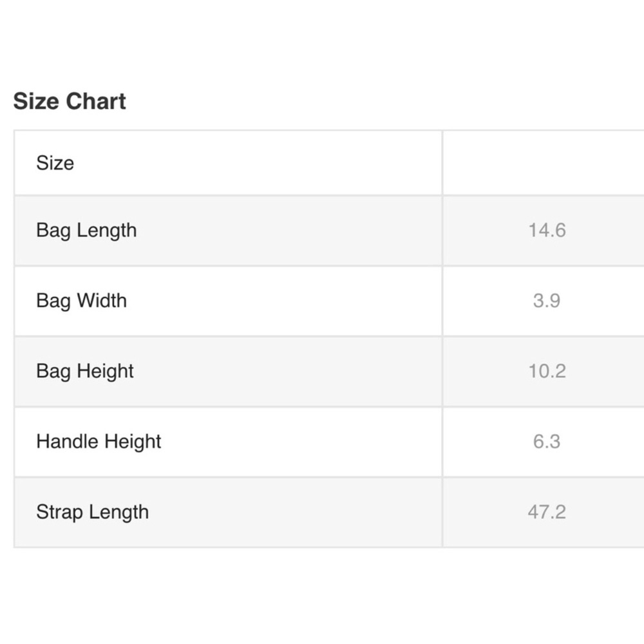Click the word Width in Bag Width
644x644 pixels.
102,301
